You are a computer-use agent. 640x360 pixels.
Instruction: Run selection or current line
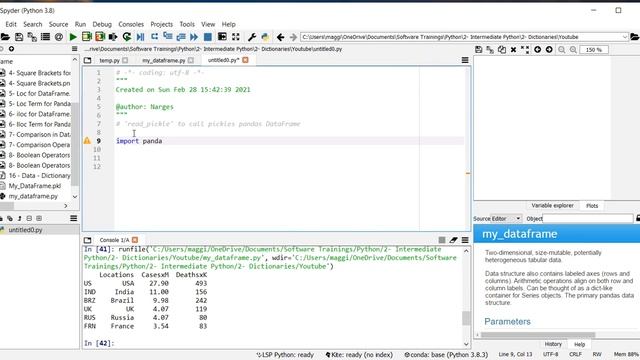(x=113, y=37)
